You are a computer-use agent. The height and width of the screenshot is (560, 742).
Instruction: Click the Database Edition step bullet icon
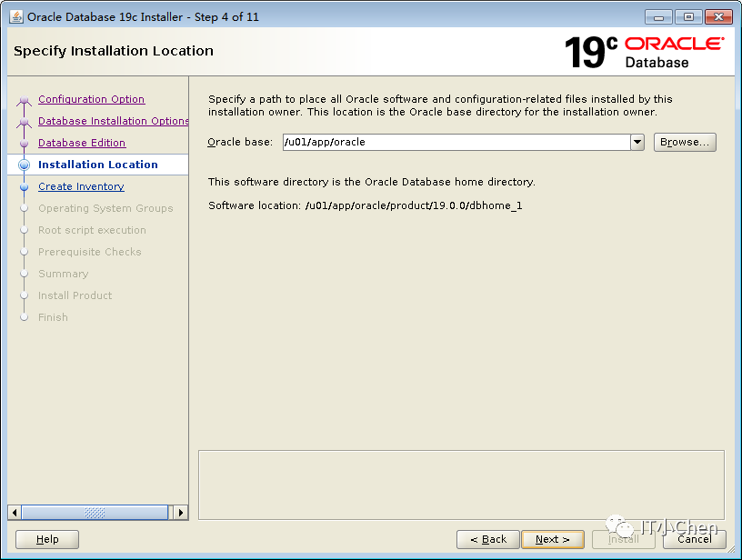[25, 143]
